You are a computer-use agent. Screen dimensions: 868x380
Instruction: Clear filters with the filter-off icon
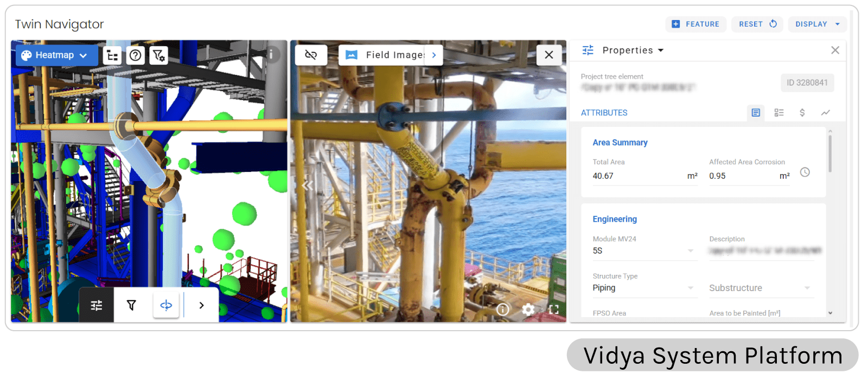coord(158,55)
